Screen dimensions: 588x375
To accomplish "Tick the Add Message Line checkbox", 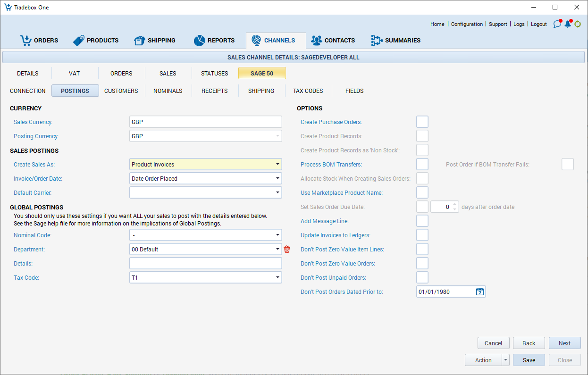I will [x=422, y=221].
